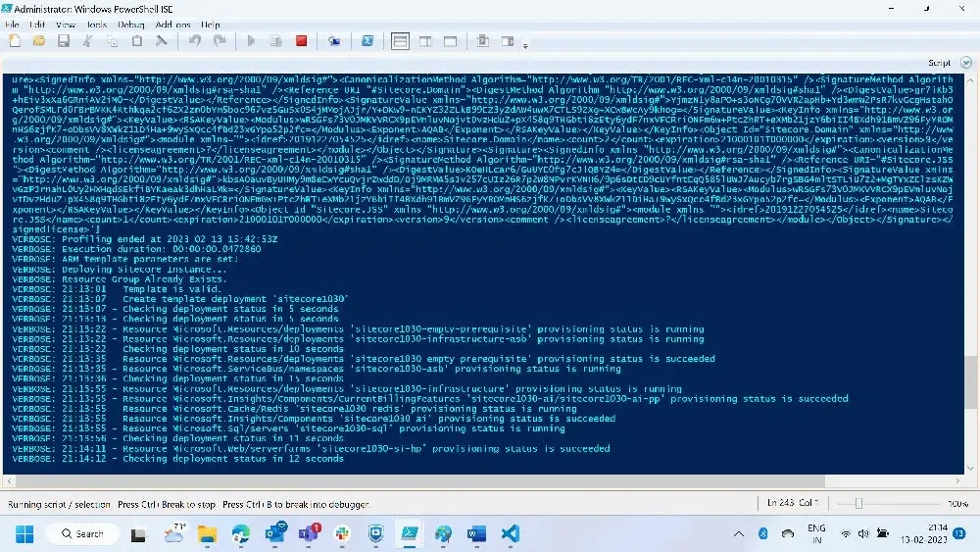Screen dimensions: 980x552
Task: Open Outlook from the taskbar
Action: pyautogui.click(x=275, y=534)
